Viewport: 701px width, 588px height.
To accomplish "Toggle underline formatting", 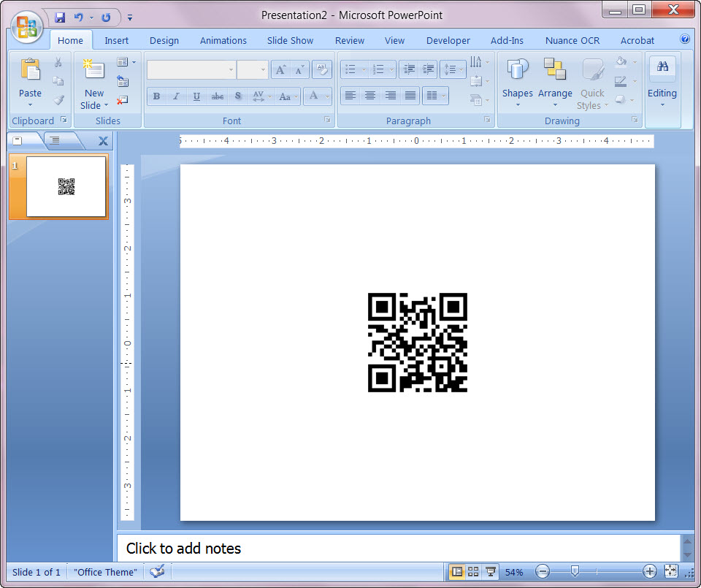I will tap(196, 96).
